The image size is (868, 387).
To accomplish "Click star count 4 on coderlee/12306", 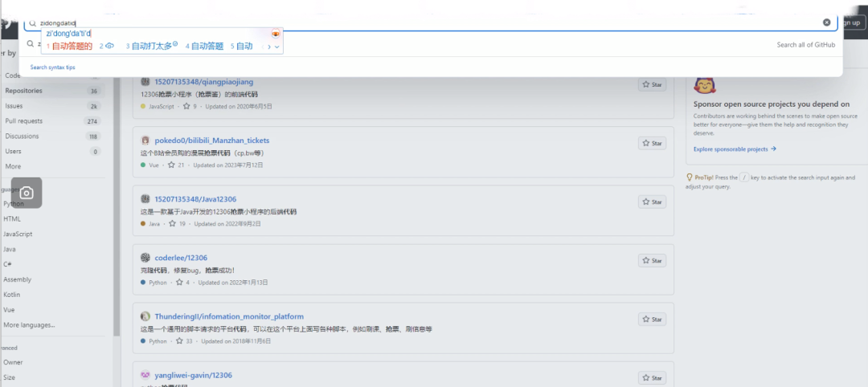I will point(182,283).
